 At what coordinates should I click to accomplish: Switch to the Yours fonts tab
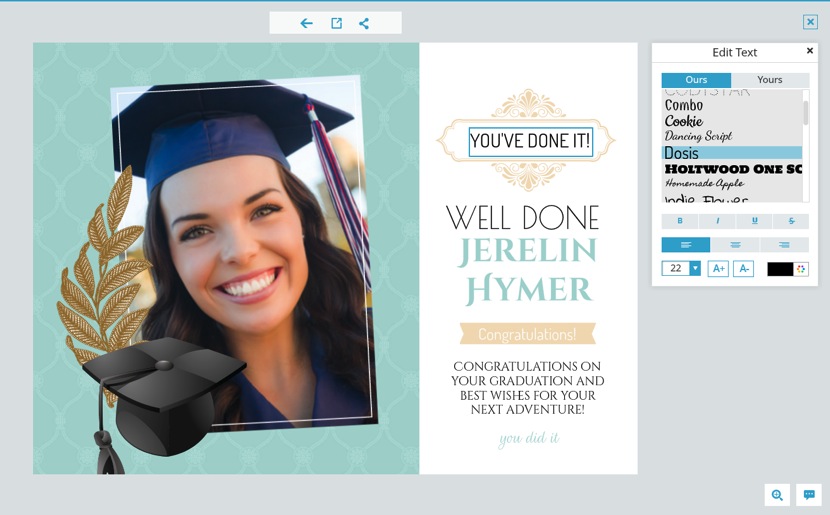click(770, 80)
